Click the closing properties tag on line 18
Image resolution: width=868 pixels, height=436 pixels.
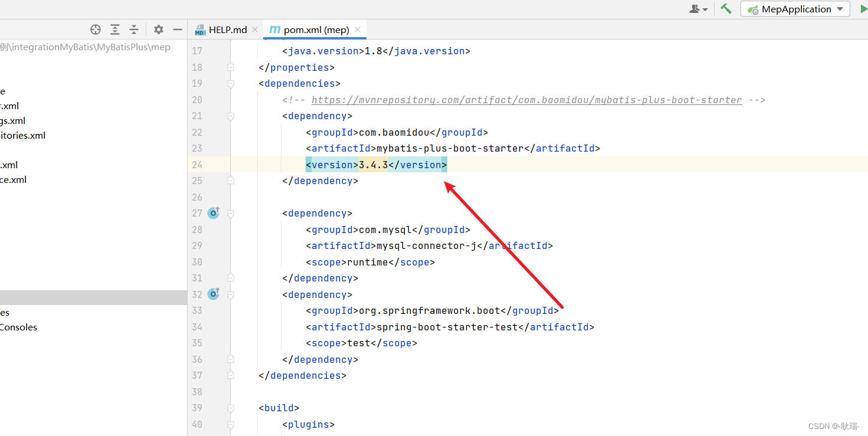[297, 67]
